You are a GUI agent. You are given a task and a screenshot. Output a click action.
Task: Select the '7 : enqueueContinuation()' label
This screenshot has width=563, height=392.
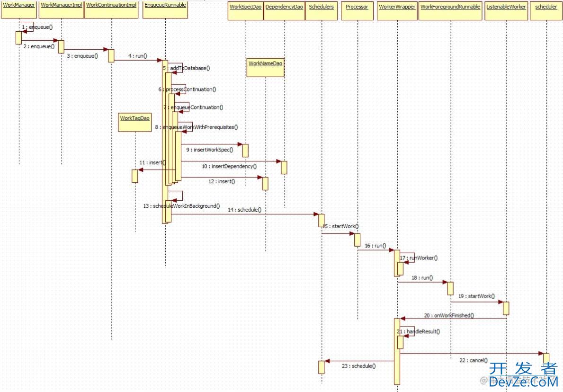[x=193, y=107]
